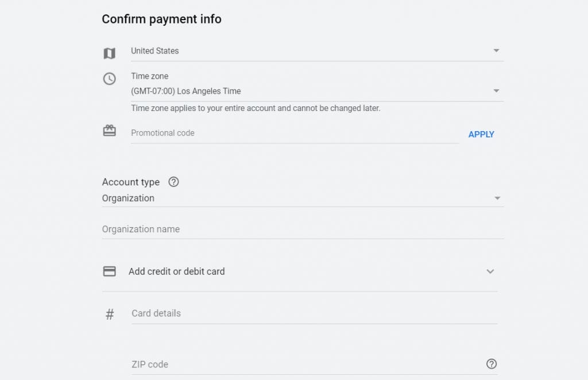Click the clock icon beside Time zone
This screenshot has width=588, height=380.
tap(109, 79)
